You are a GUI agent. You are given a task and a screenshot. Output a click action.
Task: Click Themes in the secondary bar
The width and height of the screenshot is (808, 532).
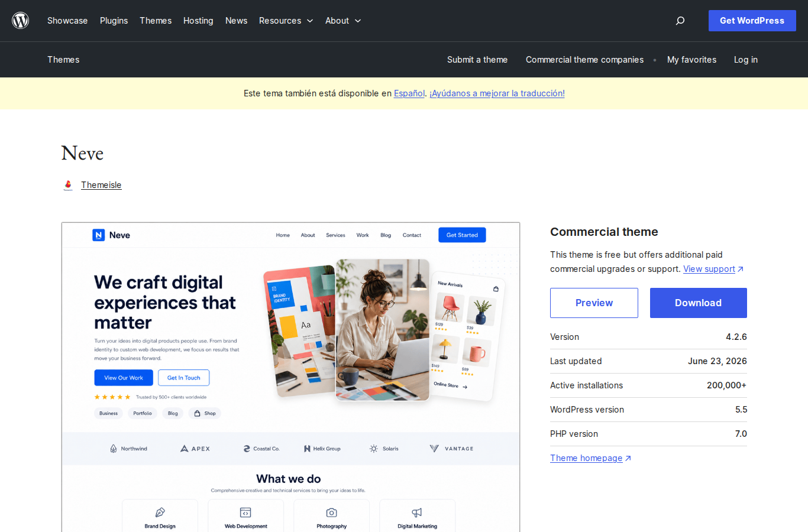pos(63,60)
